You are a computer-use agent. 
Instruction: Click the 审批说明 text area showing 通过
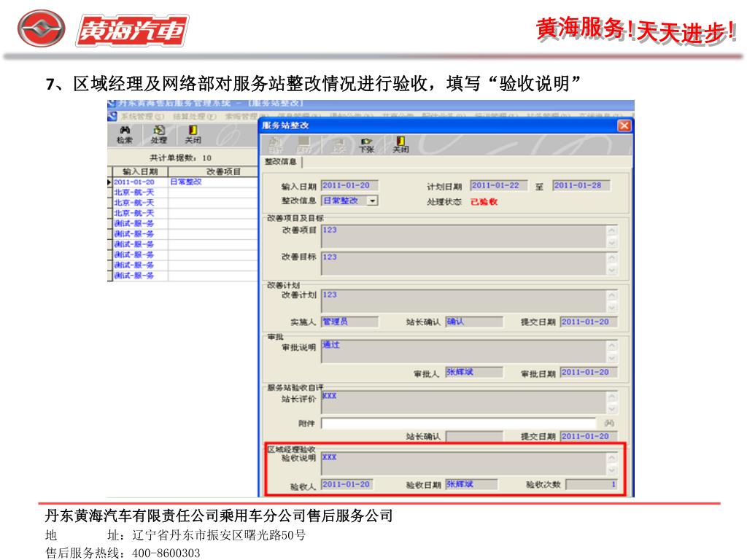[x=463, y=351]
